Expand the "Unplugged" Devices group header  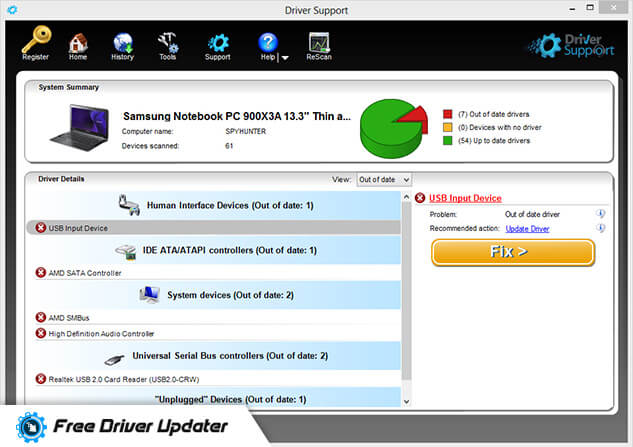click(214, 397)
